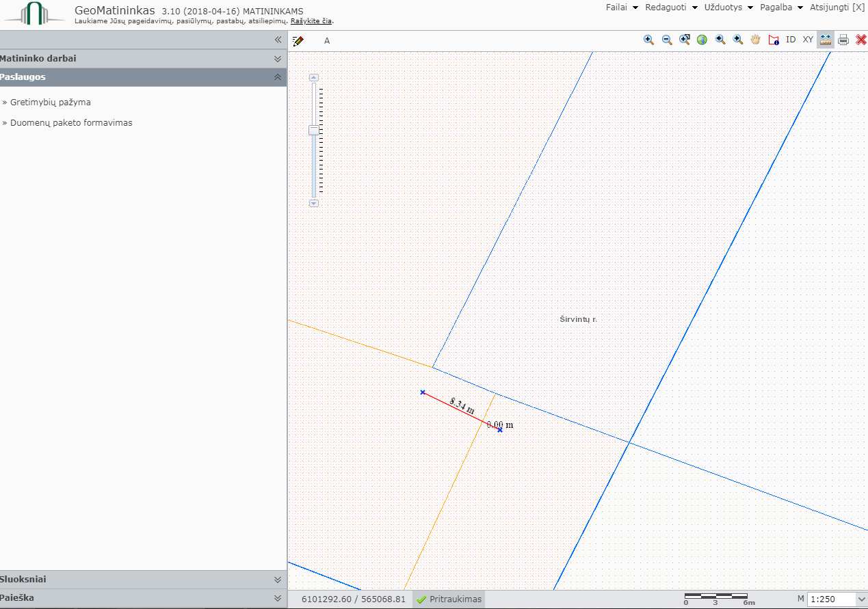868x609 pixels.
Task: Click the globe full extent icon
Action: tap(702, 40)
